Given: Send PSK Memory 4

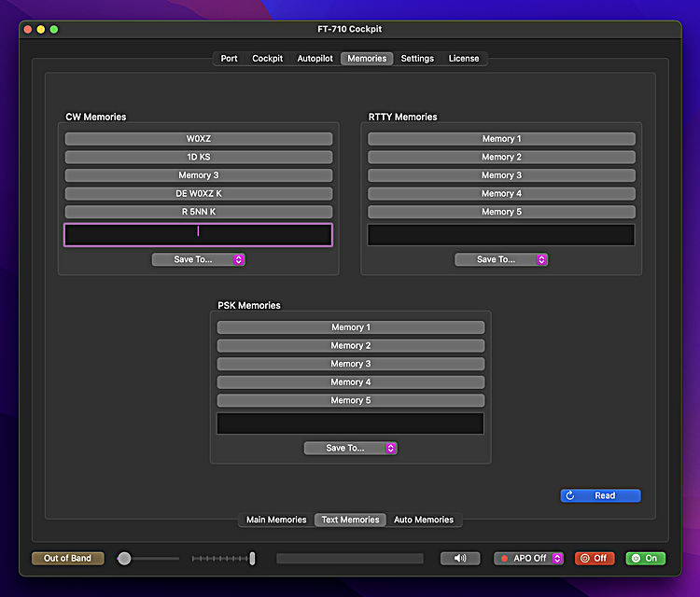Looking at the screenshot, I should tap(351, 382).
